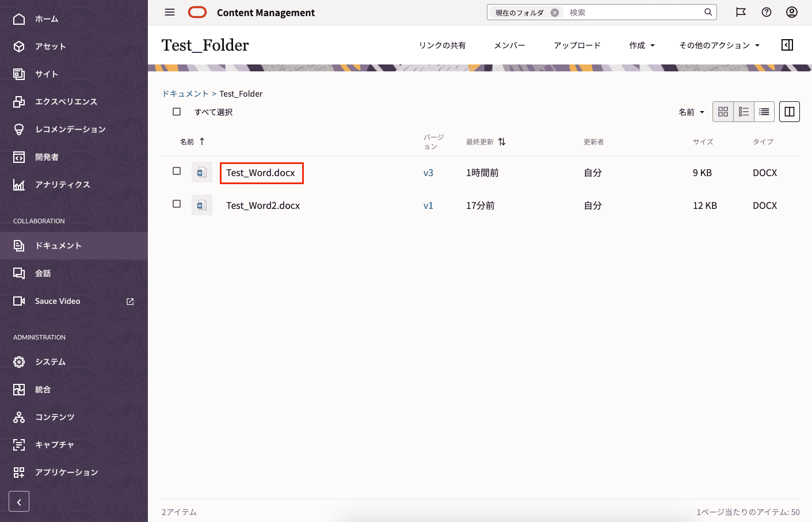The width and height of the screenshot is (812, 522).
Task: Open the flag notifications icon
Action: pyautogui.click(x=741, y=12)
